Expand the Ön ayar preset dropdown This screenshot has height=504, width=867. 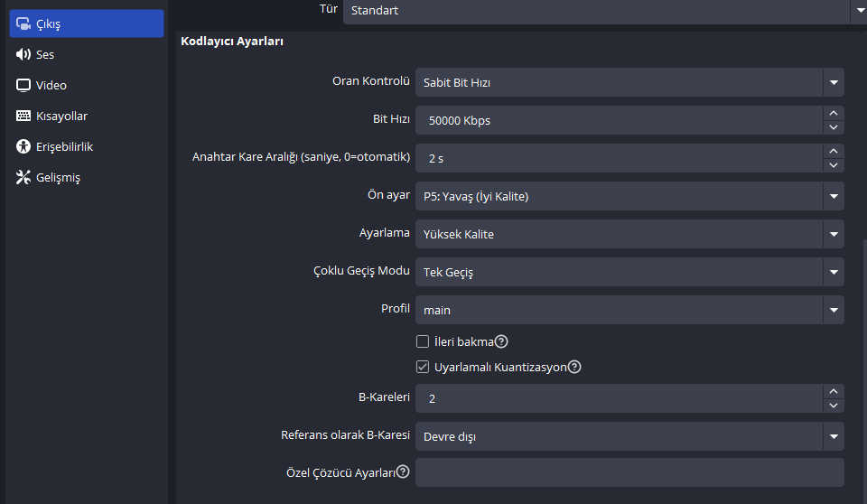click(833, 196)
